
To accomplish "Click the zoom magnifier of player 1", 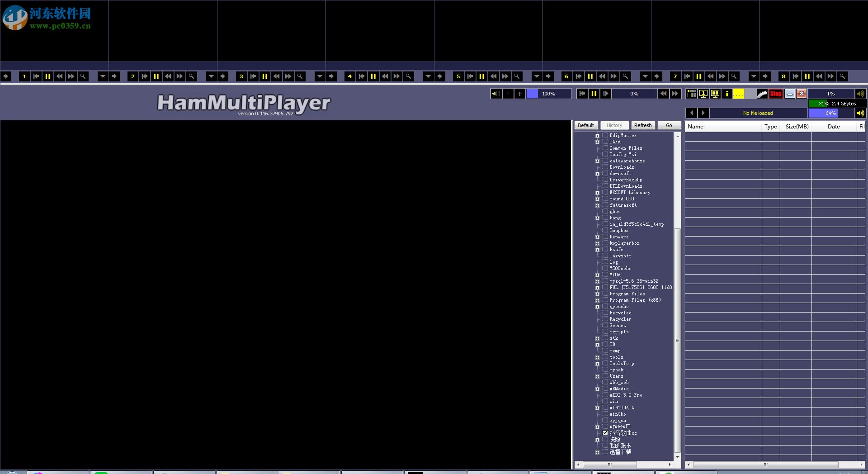I will coord(83,76).
